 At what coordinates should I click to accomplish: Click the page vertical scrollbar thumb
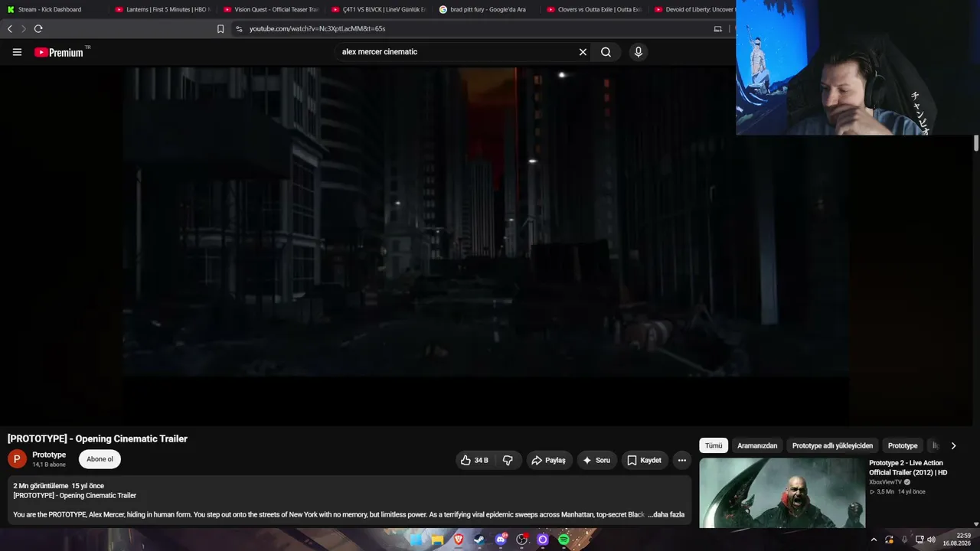(976, 143)
